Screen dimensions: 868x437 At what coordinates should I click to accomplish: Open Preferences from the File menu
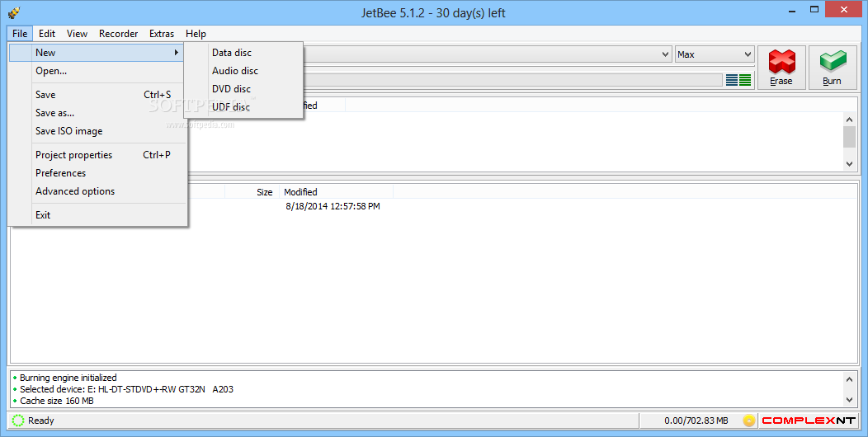pos(97,173)
